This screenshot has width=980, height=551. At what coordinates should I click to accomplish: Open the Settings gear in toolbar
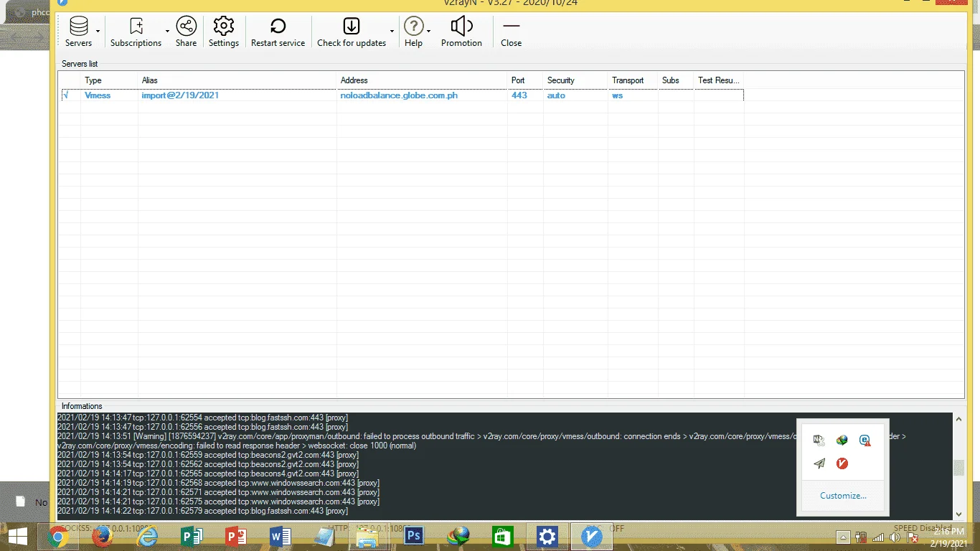224,33
